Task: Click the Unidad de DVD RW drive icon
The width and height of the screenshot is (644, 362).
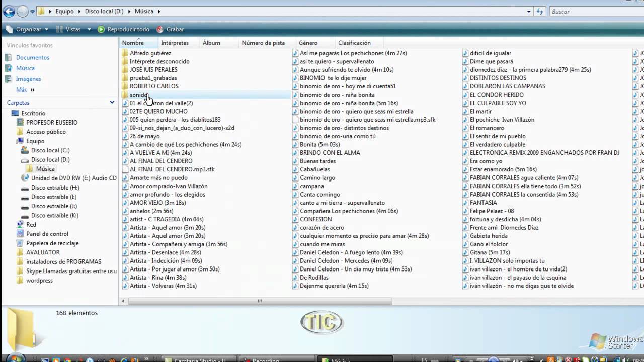Action: [25, 178]
